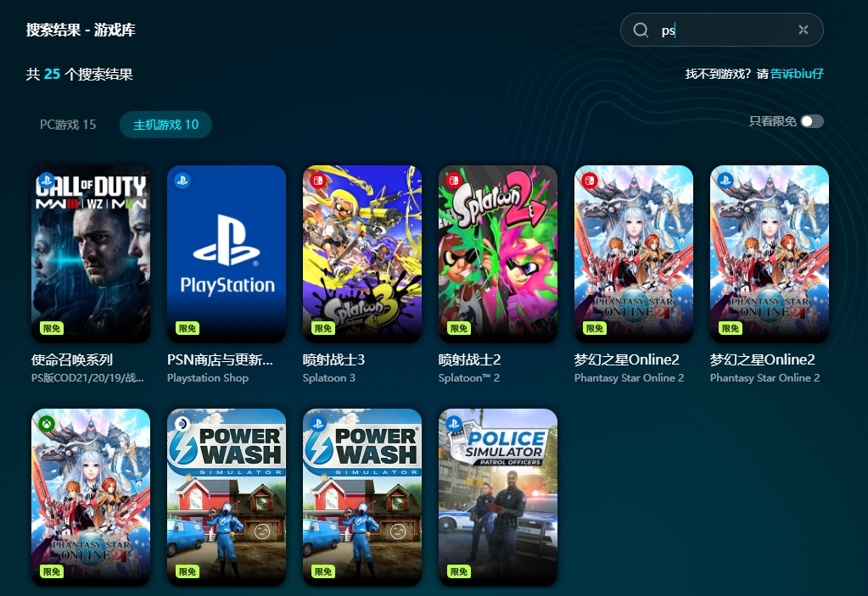Image resolution: width=868 pixels, height=596 pixels.
Task: Toggle the 只看限免 switch
Action: [811, 121]
